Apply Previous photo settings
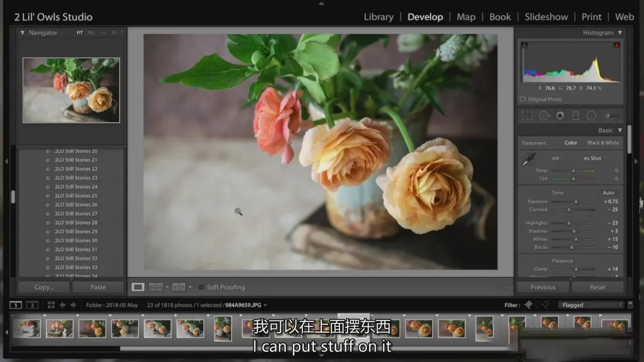This screenshot has width=644, height=362. [x=543, y=287]
